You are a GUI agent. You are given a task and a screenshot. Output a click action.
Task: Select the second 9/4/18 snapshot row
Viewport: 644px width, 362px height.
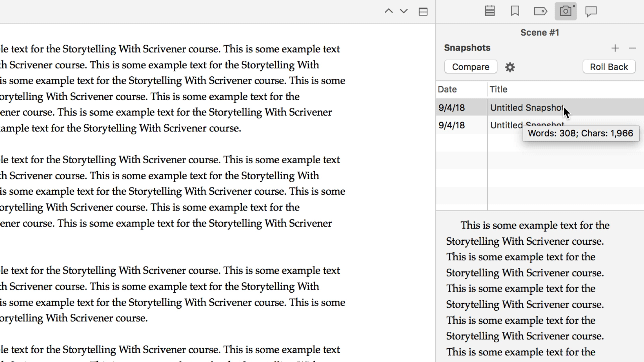point(451,125)
